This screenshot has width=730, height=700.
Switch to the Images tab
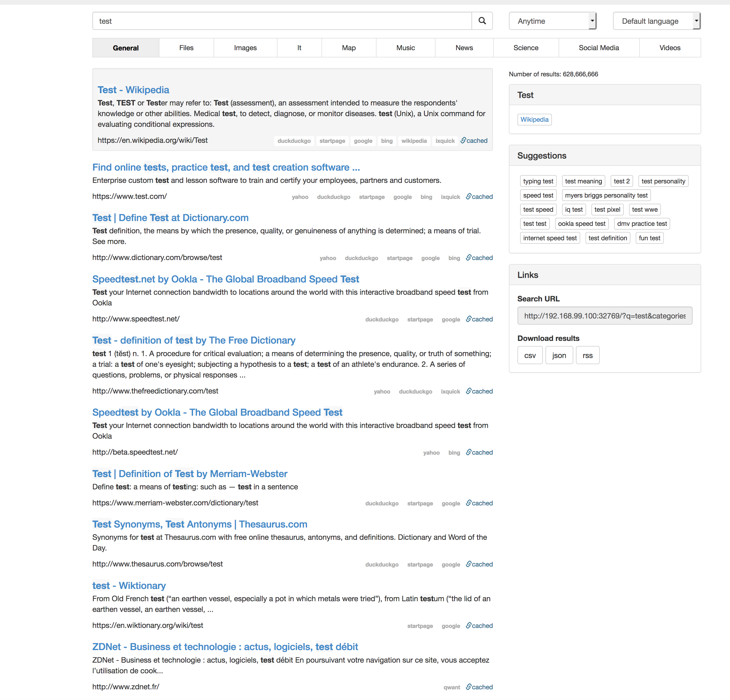pos(245,48)
